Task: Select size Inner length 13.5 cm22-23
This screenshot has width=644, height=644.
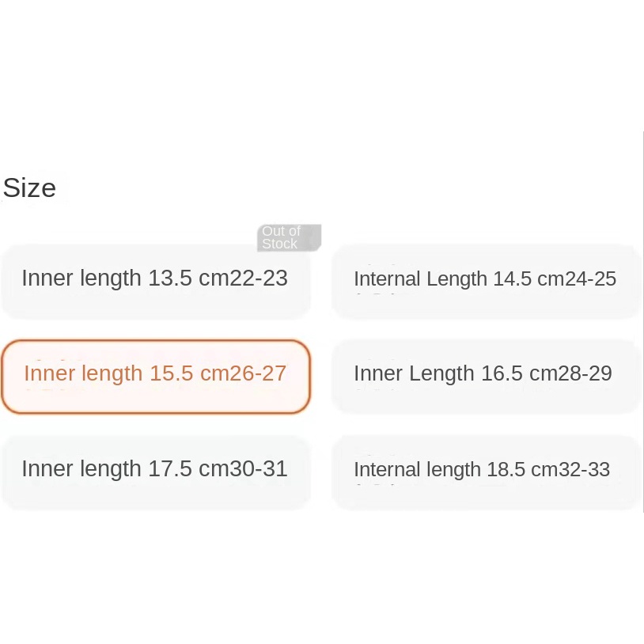Action: (x=155, y=279)
